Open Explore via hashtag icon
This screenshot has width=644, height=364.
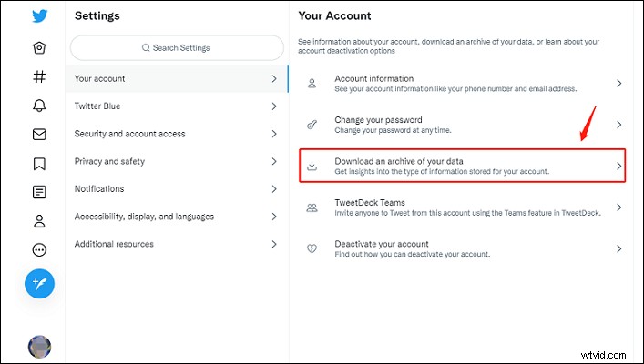pos(39,76)
